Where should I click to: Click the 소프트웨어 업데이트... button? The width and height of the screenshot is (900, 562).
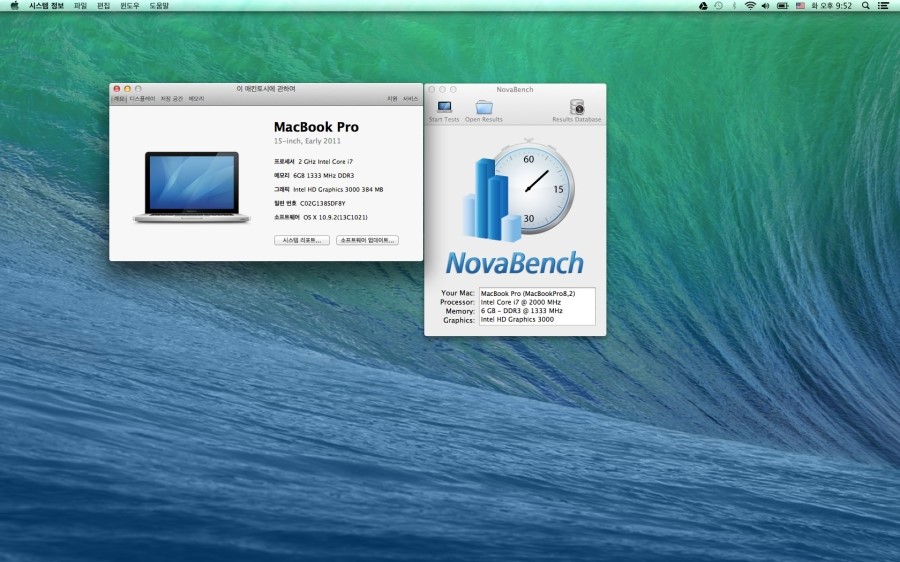367,240
